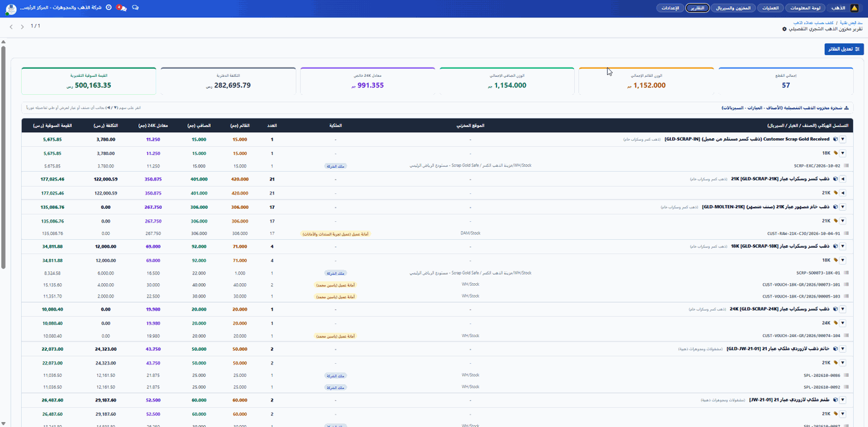The height and width of the screenshot is (427, 868).
Task: Open the الإعدادات menu
Action: (670, 8)
